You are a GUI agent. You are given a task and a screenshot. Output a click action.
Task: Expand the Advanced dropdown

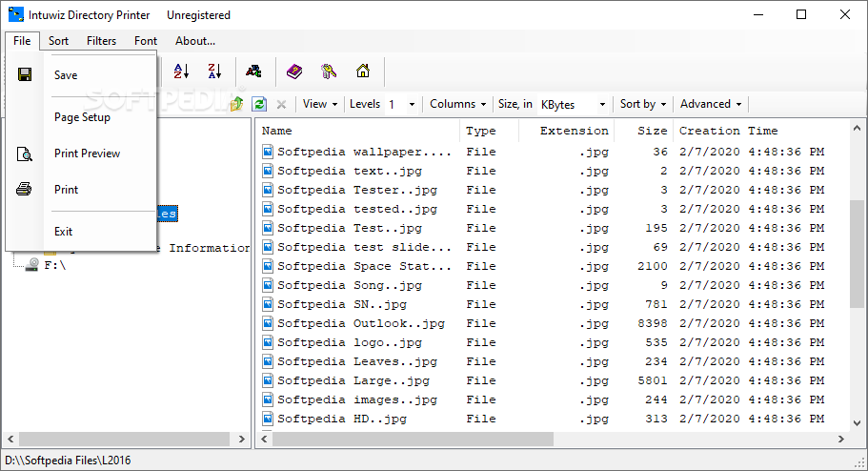[x=711, y=104]
